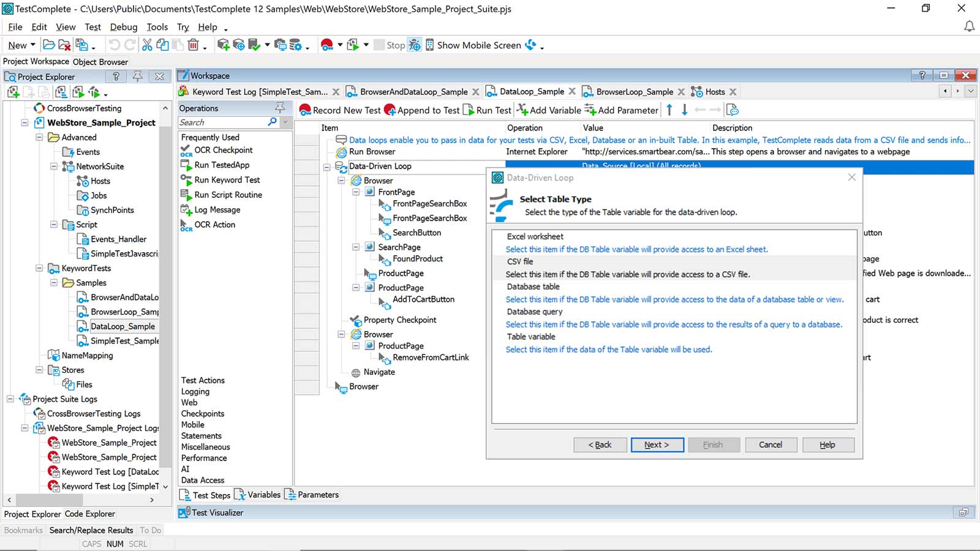Image resolution: width=980 pixels, height=551 pixels.
Task: Click the Save All toolbar icon
Action: [x=81, y=45]
